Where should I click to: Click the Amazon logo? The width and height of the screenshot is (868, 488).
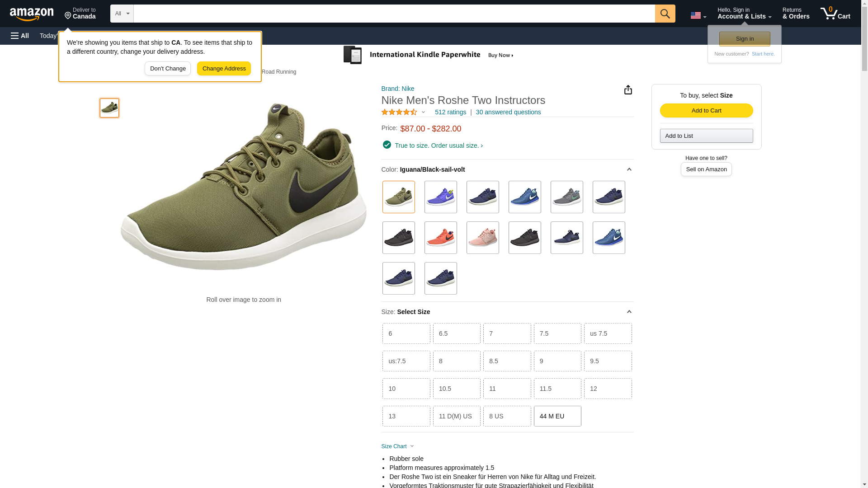(32, 14)
